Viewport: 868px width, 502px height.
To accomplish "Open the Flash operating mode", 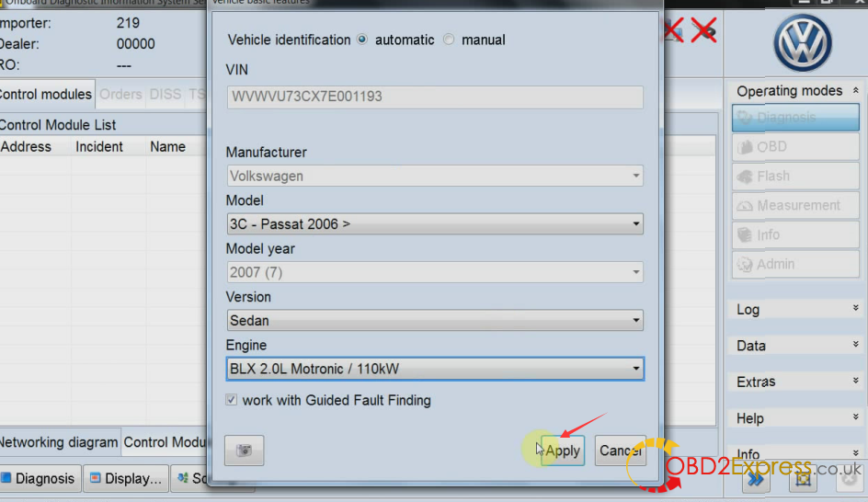I will click(795, 176).
